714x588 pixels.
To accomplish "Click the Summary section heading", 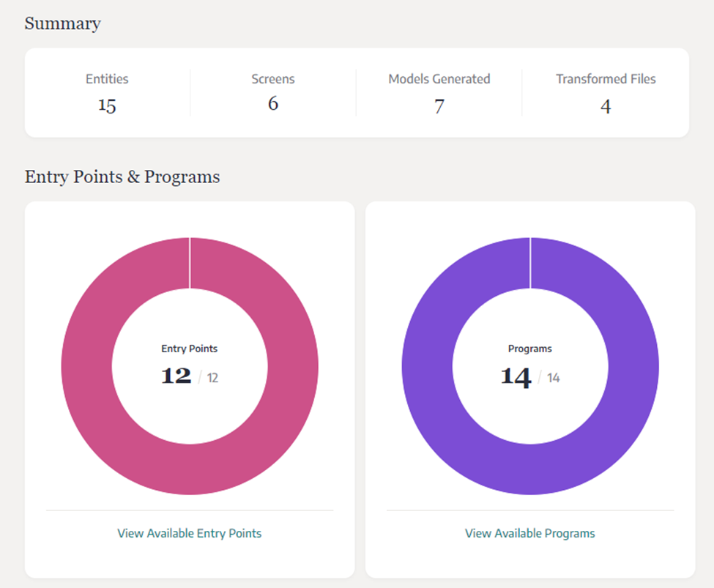I will 63,23.
